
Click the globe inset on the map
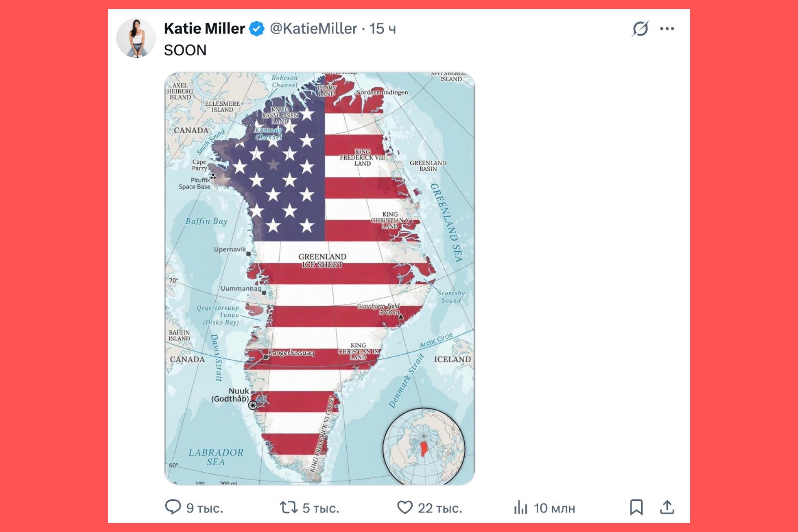(424, 446)
